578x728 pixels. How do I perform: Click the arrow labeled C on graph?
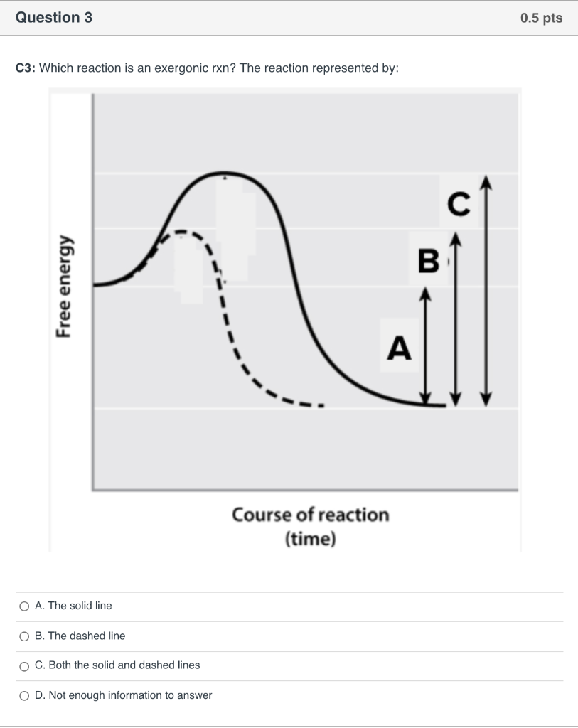486,291
